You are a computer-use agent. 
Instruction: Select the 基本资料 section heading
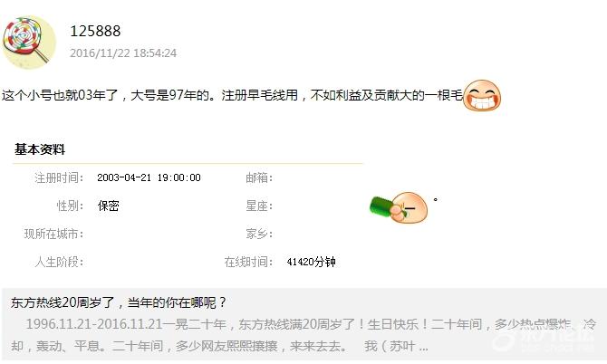coord(40,149)
